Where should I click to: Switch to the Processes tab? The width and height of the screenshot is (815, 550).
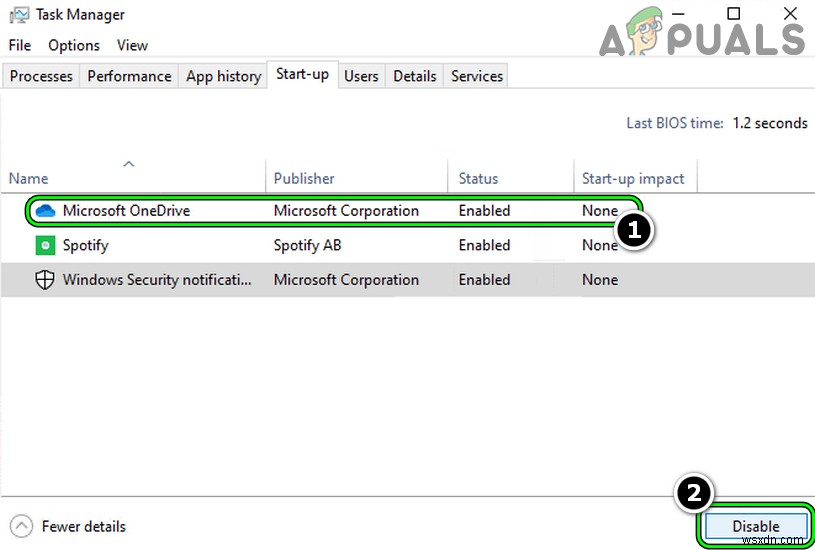click(41, 76)
